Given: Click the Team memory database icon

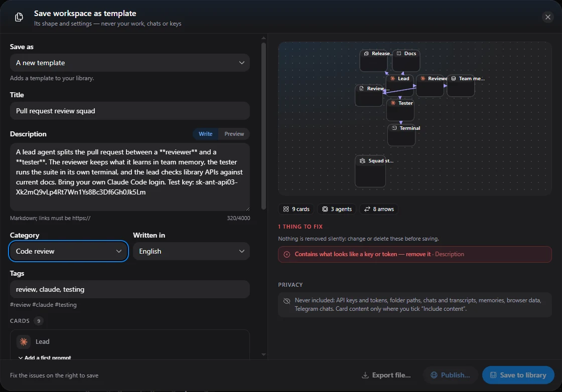Looking at the screenshot, I should [x=454, y=78].
